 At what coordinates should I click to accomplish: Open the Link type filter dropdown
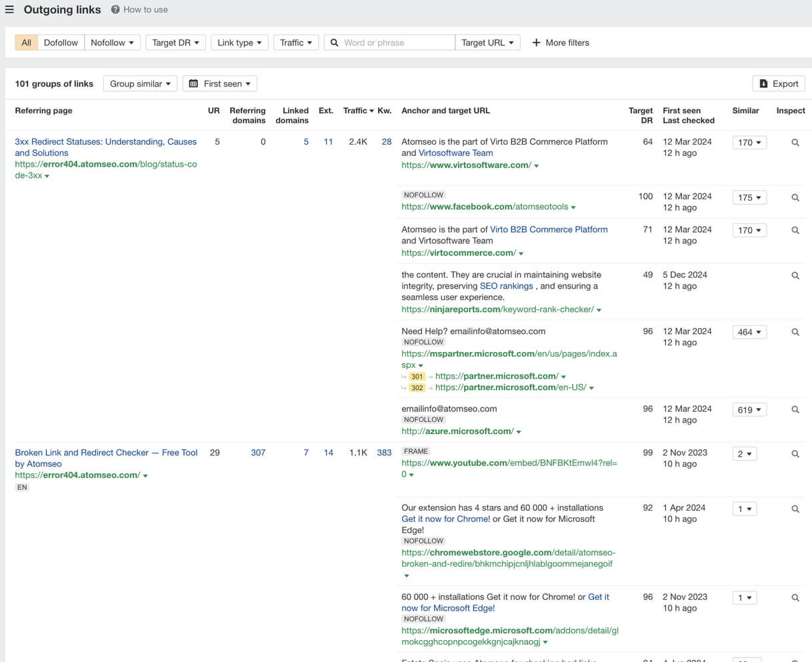coord(239,43)
